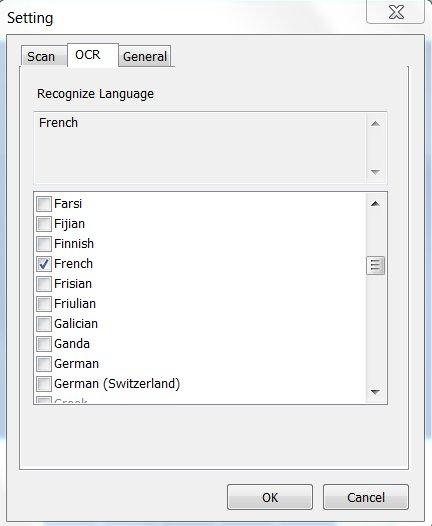This screenshot has height=526, width=432.
Task: Tick the Ganda language checkbox
Action: click(44, 344)
